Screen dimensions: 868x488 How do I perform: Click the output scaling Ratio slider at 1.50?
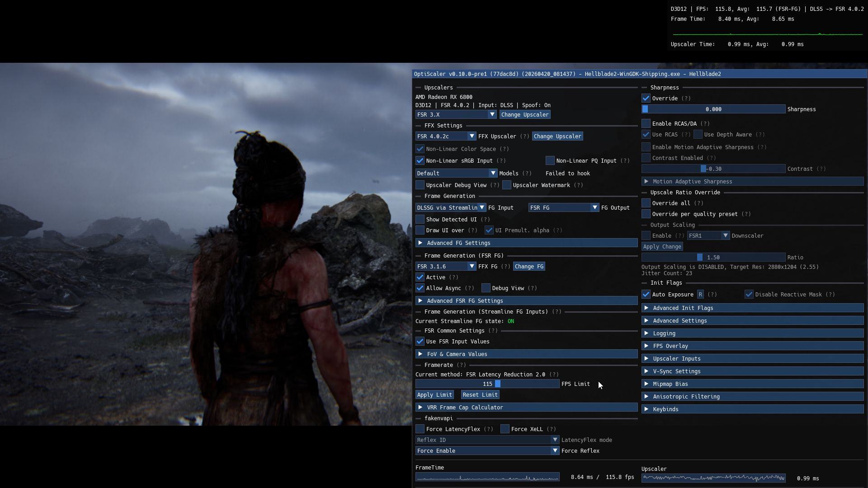[x=713, y=258]
